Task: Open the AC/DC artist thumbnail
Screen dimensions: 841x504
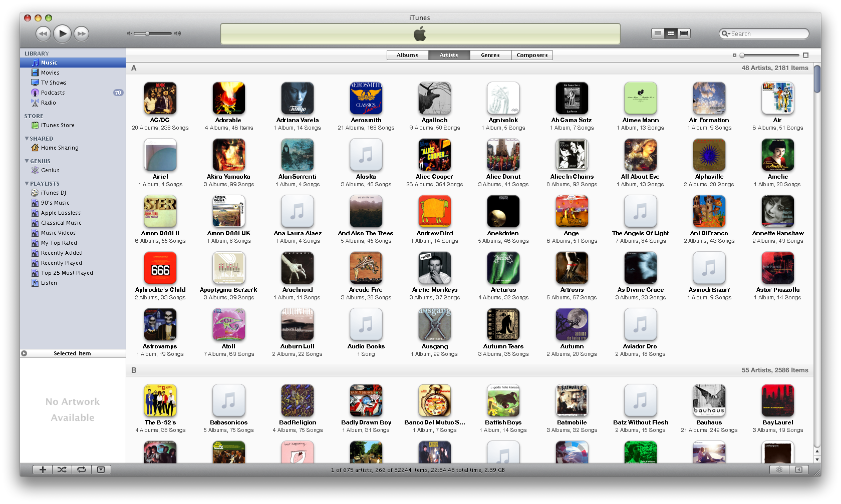Action: click(x=160, y=99)
